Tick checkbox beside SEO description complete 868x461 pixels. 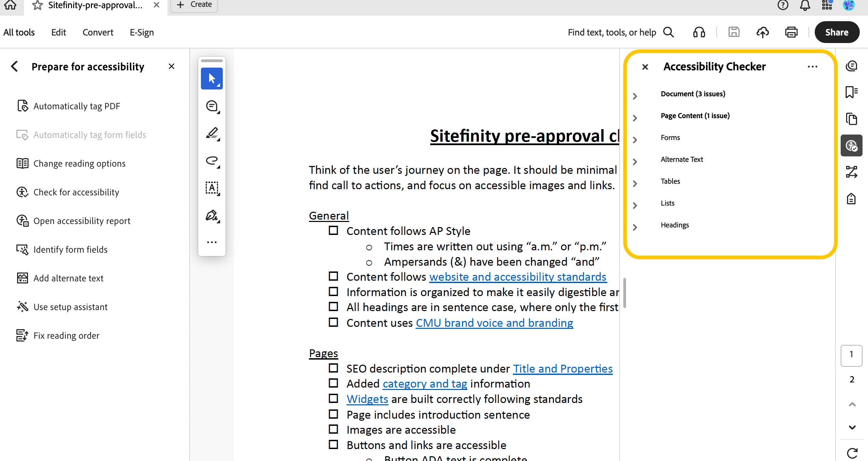tap(334, 368)
